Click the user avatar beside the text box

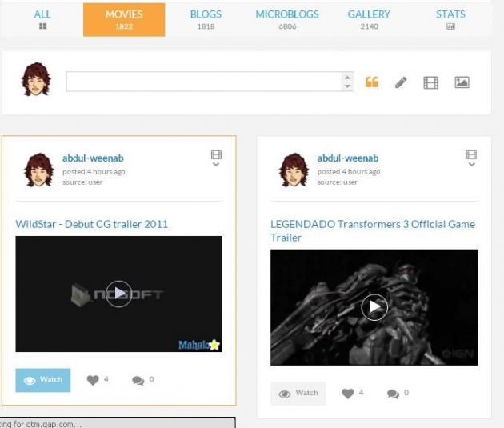click(x=36, y=79)
